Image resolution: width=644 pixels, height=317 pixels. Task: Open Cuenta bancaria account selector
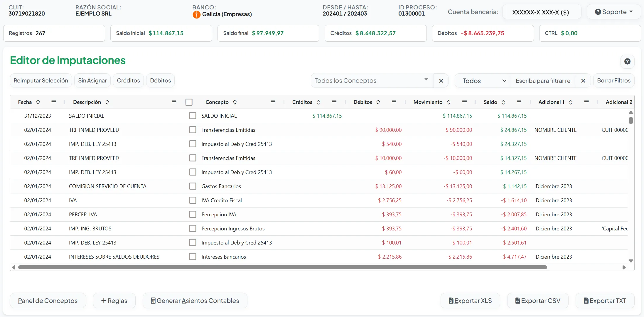pyautogui.click(x=542, y=12)
